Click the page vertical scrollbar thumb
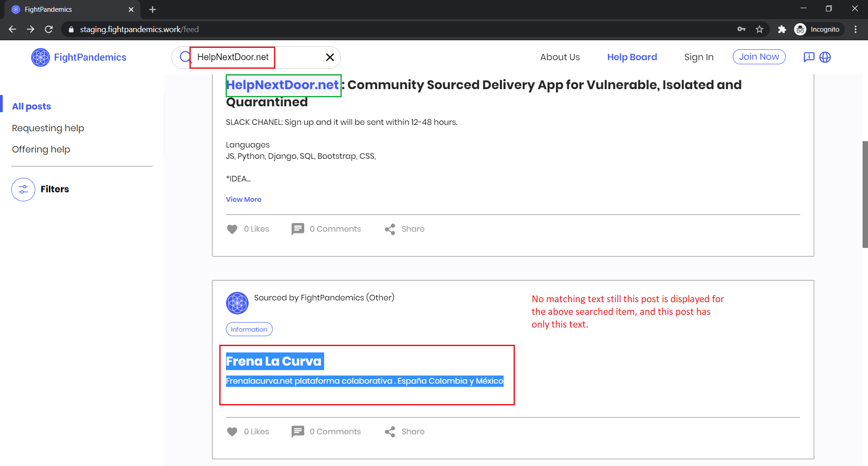Screen dimensions: 868x466 865,195
